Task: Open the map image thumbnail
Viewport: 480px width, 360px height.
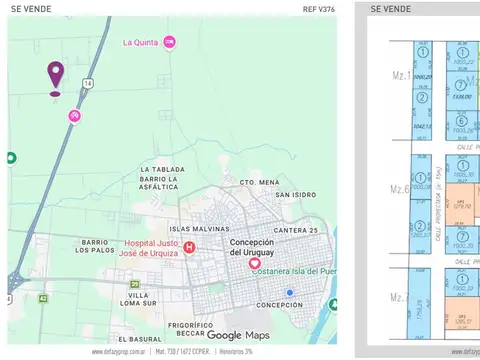Action: coord(172,180)
